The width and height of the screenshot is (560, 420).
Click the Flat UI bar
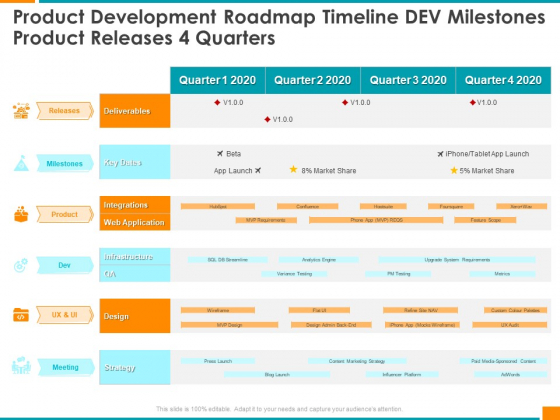319,310
